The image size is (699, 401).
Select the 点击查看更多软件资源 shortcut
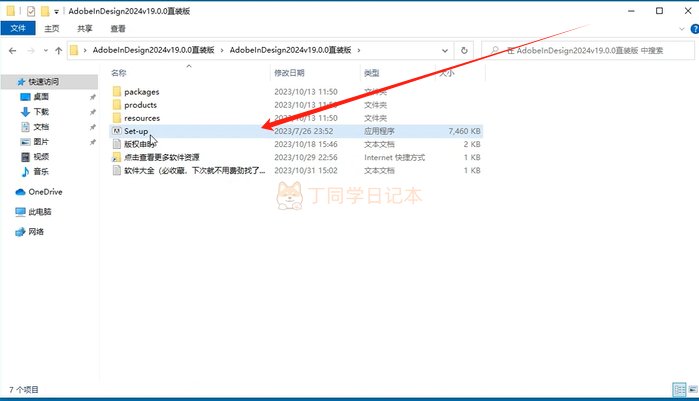(x=162, y=157)
